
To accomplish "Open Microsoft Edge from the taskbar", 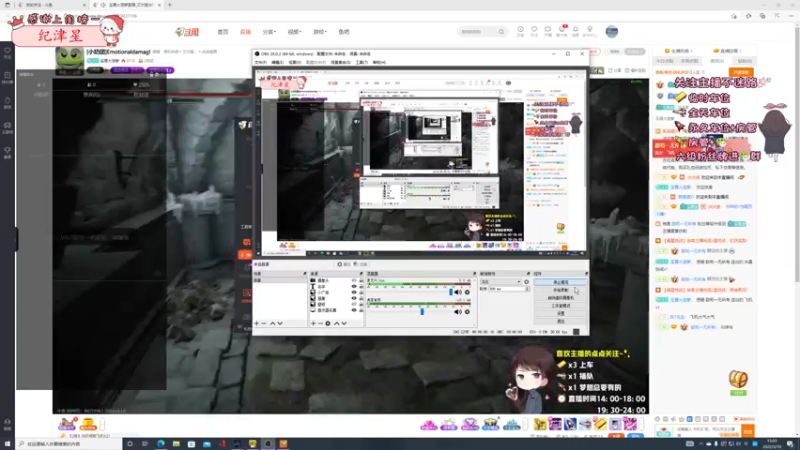I will click(x=161, y=444).
